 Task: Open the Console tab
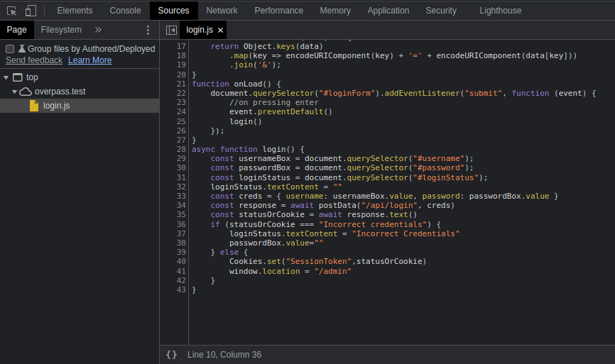pyautogui.click(x=125, y=11)
